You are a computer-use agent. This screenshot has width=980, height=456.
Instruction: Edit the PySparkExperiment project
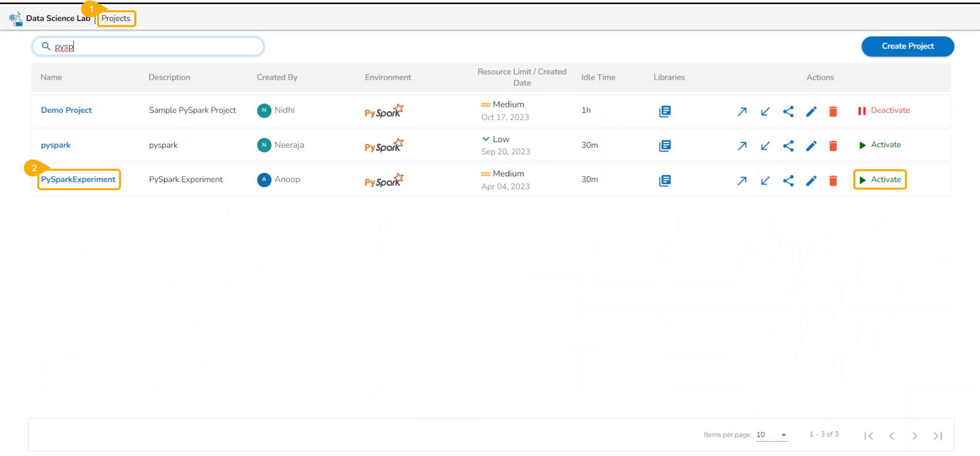click(811, 180)
